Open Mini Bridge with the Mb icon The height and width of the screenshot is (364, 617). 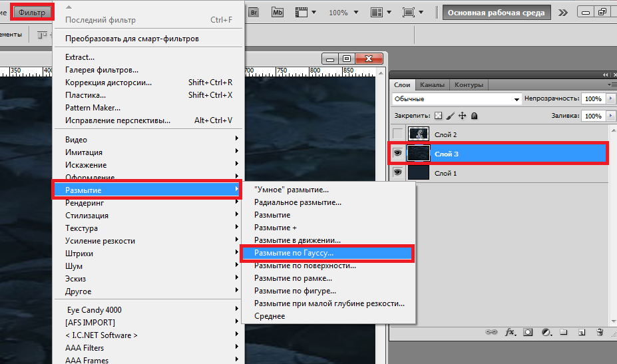(x=278, y=13)
